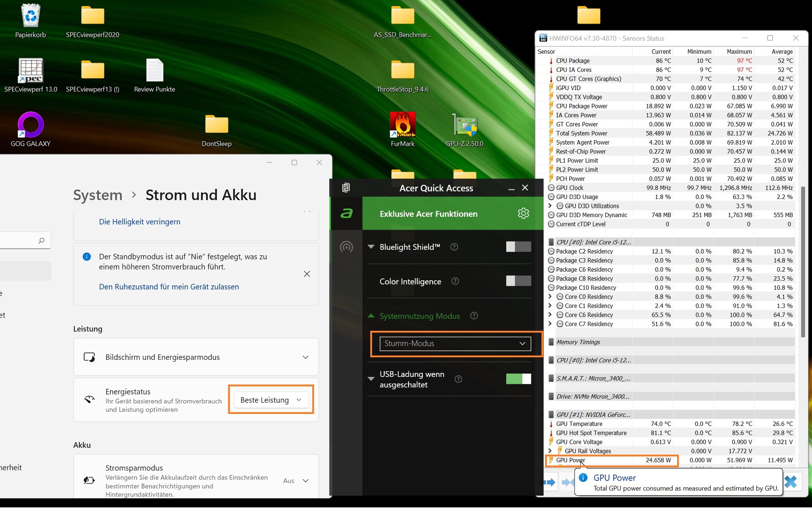Open the GOG GALAXY shortcut

pyautogui.click(x=30, y=125)
